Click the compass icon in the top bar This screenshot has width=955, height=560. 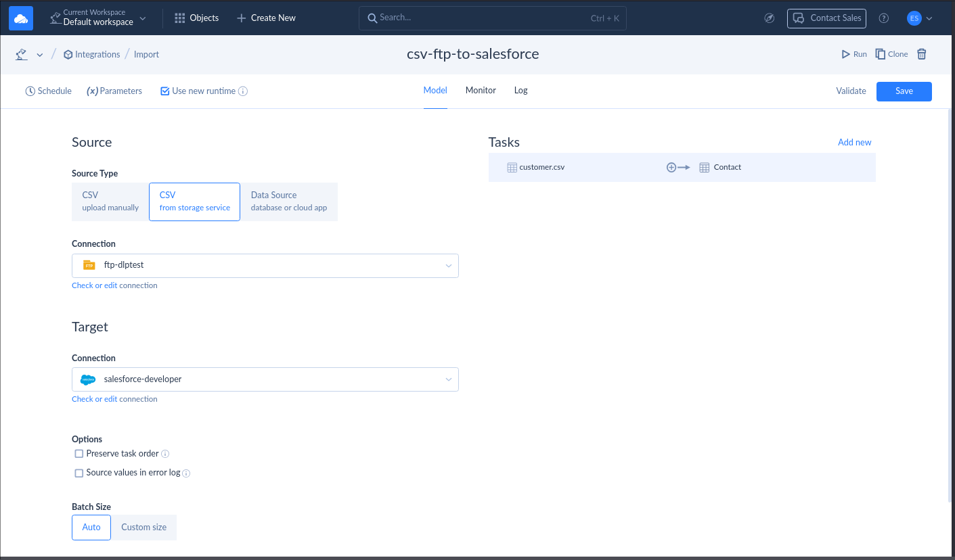tap(770, 18)
